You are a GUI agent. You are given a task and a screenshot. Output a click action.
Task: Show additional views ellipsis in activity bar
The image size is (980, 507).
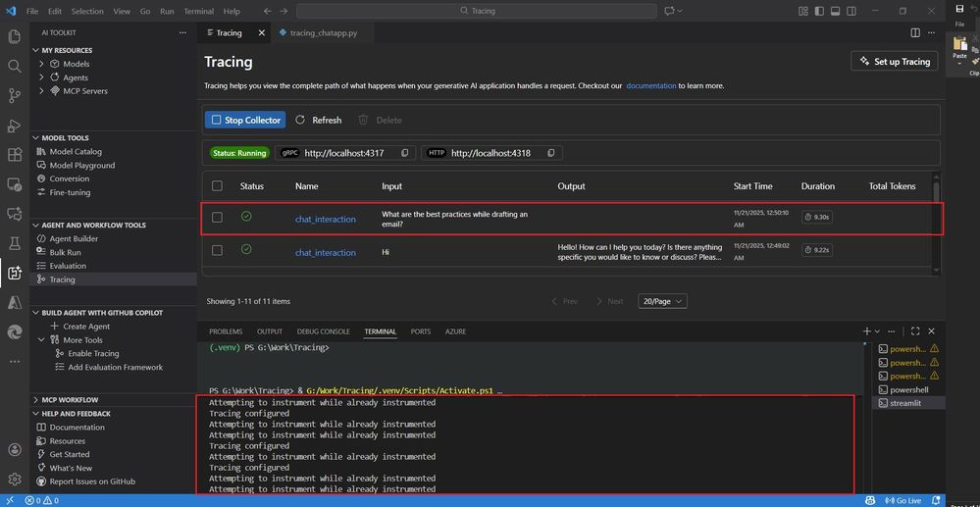click(15, 361)
